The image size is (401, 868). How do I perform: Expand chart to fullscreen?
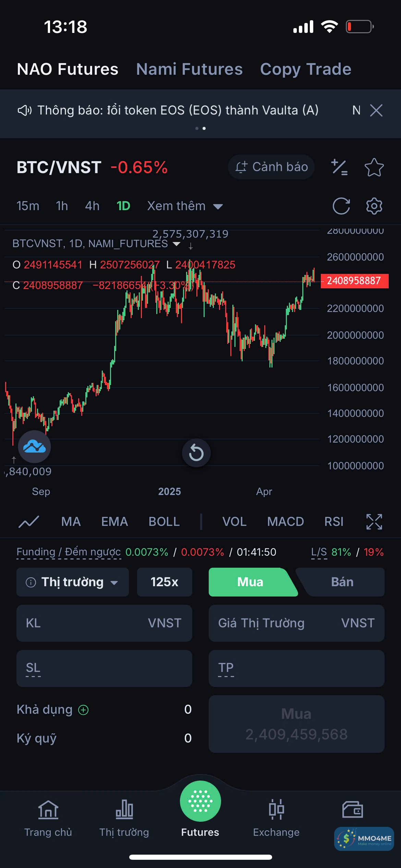374,522
